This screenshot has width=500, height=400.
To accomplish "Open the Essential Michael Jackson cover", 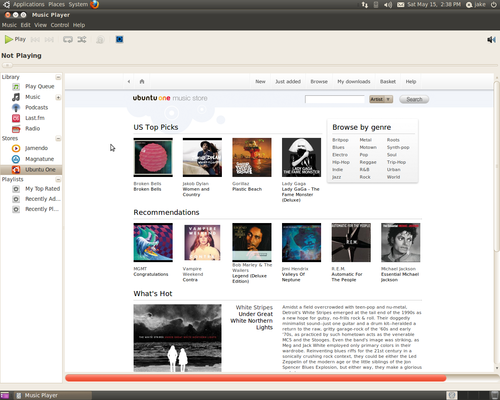I will tap(400, 242).
